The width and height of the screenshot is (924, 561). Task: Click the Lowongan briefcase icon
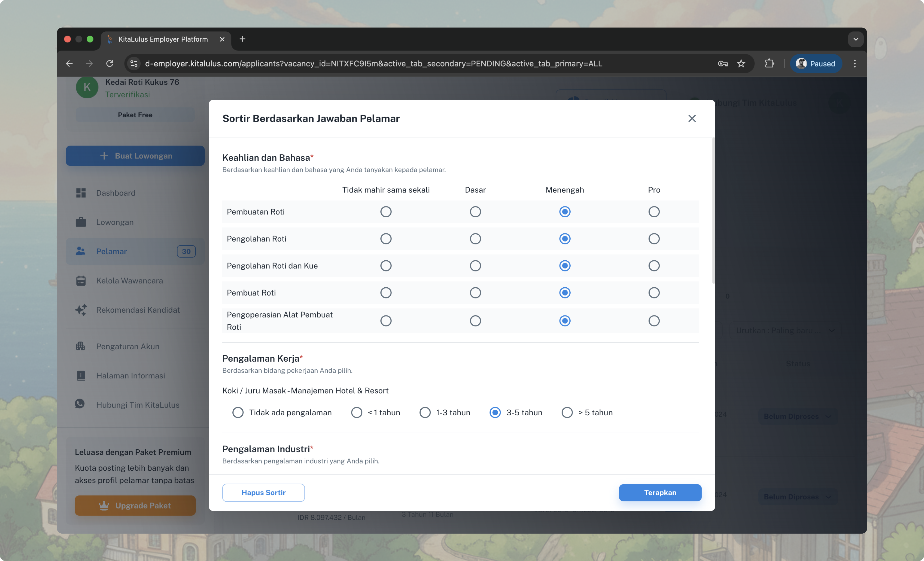[81, 222]
